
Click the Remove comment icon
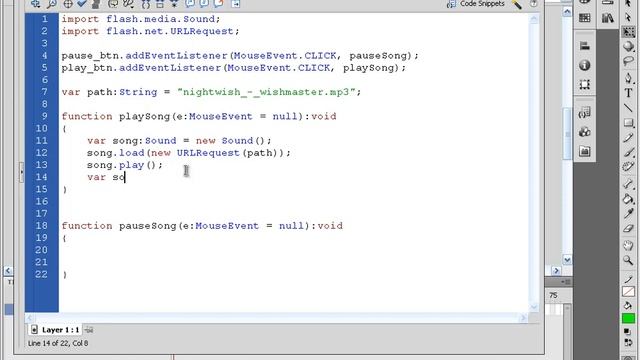[x=219, y=4]
